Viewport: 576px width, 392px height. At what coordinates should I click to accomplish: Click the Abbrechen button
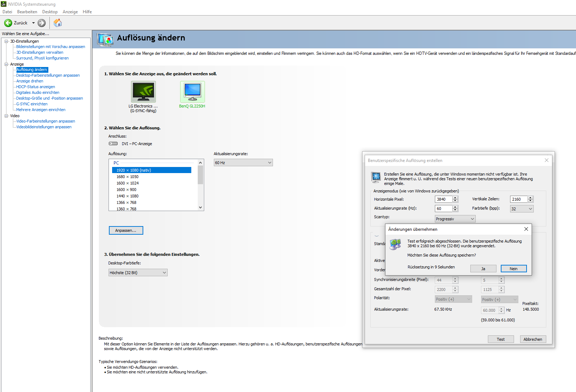533,339
